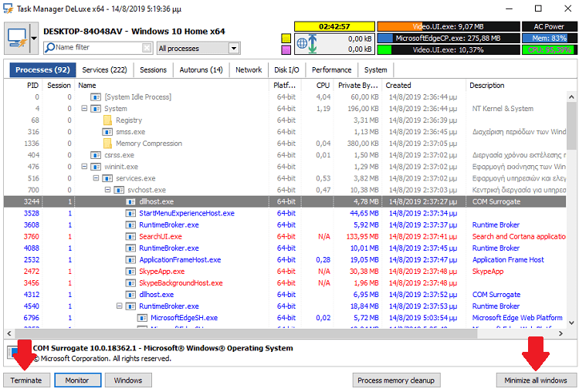
Task: Click the SearchUI.exe process icon
Action: [130, 237]
